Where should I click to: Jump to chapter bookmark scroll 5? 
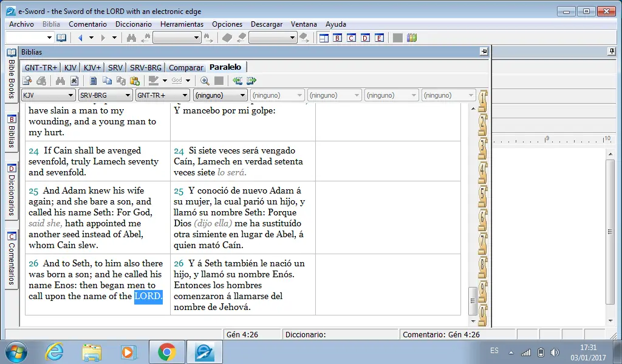[483, 197]
